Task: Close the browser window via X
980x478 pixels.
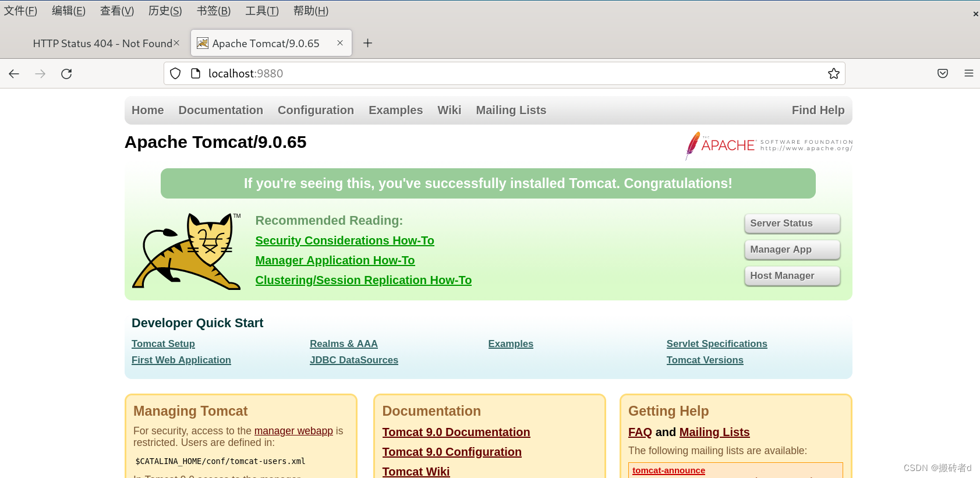Action: 976,14
